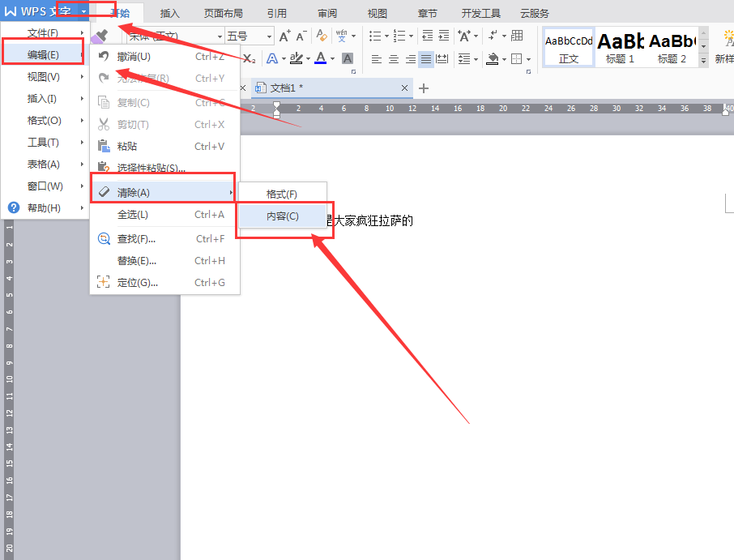Click the bullets list icon
This screenshot has height=560, width=734.
click(x=377, y=36)
